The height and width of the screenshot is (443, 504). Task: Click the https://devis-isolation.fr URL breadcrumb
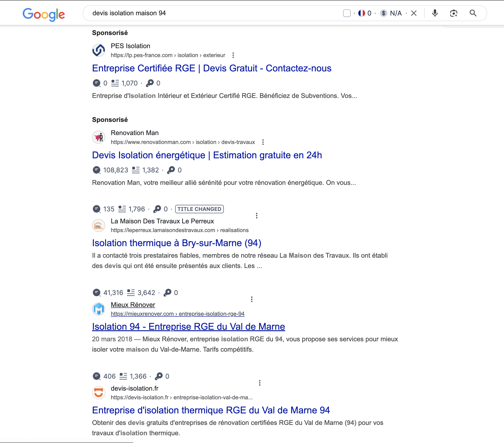pos(182,397)
